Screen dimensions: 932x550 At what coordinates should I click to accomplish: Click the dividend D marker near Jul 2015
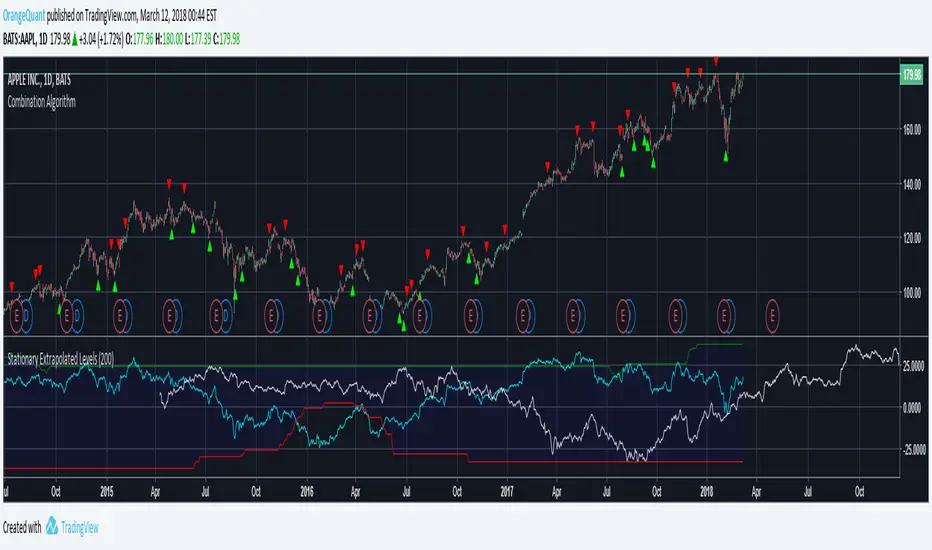[225, 316]
